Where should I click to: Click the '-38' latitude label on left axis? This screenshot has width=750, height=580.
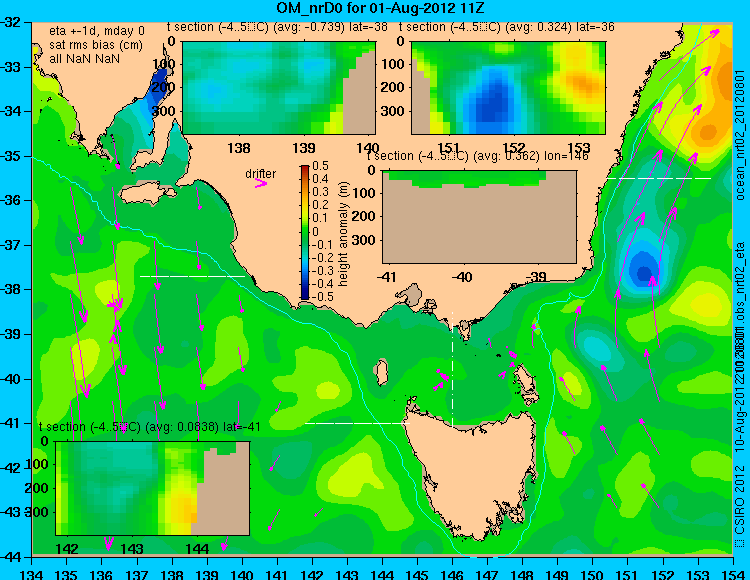12,289
